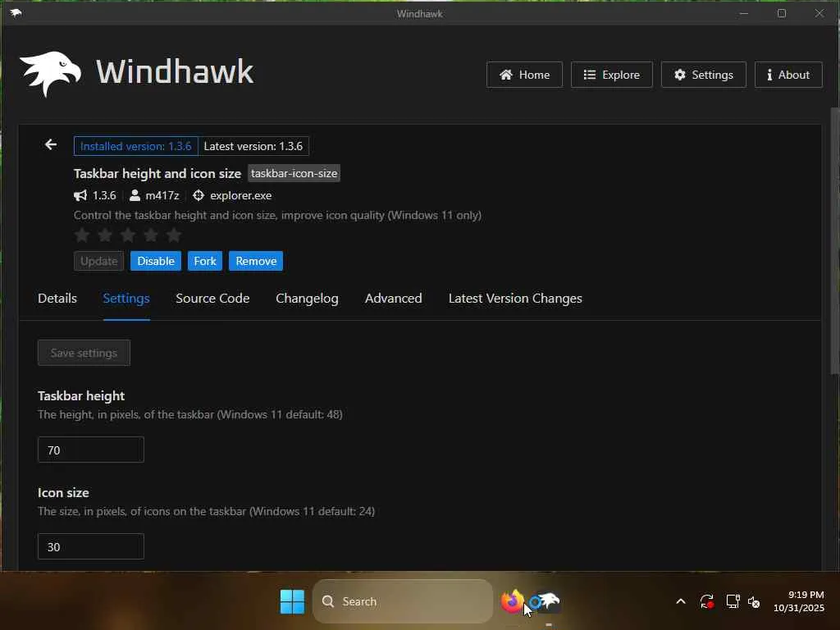The image size is (840, 630).
Task: Rate the mod five stars
Action: point(174,235)
